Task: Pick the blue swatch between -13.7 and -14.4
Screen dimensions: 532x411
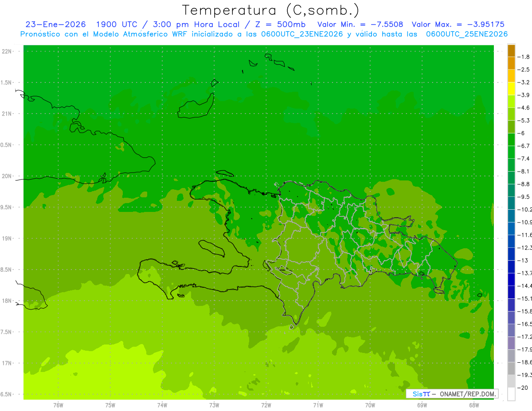Action: point(511,279)
